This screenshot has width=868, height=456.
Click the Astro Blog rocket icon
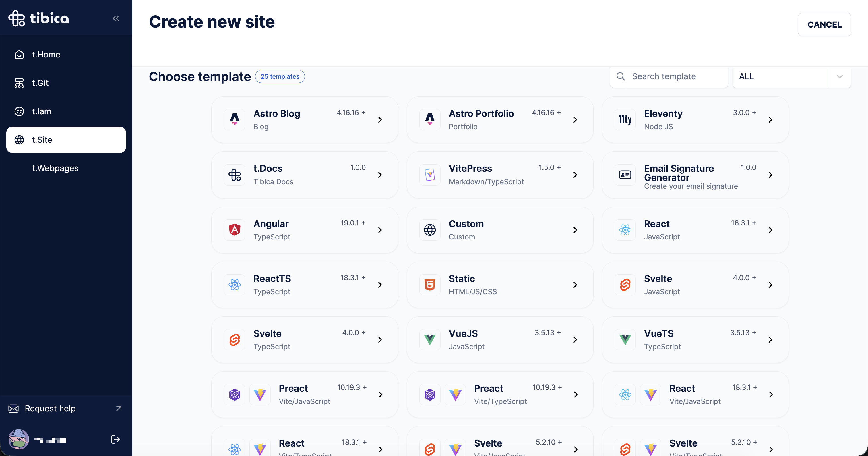pos(235,120)
